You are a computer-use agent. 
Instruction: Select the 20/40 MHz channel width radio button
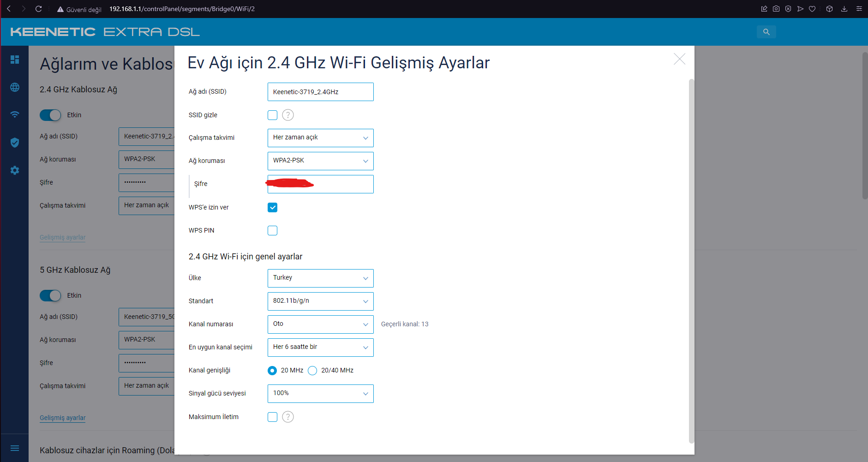(312, 370)
